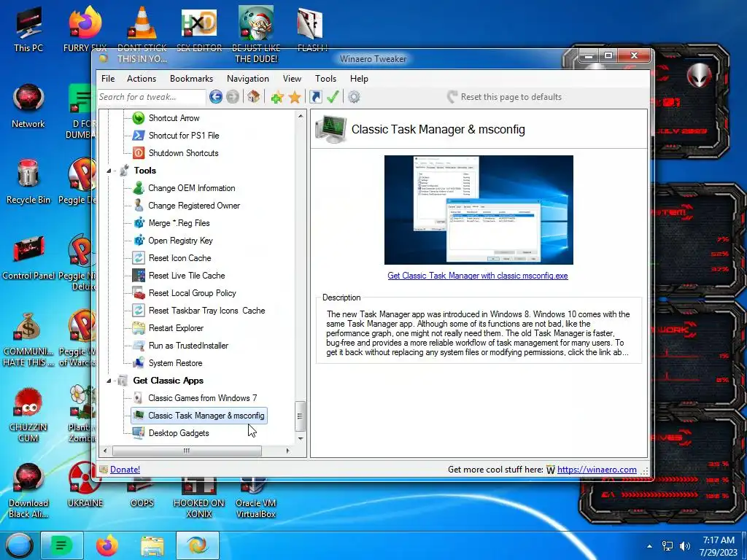Viewport: 747px width, 560px height.
Task: Open settings via the gear toolbar icon
Action: click(354, 97)
